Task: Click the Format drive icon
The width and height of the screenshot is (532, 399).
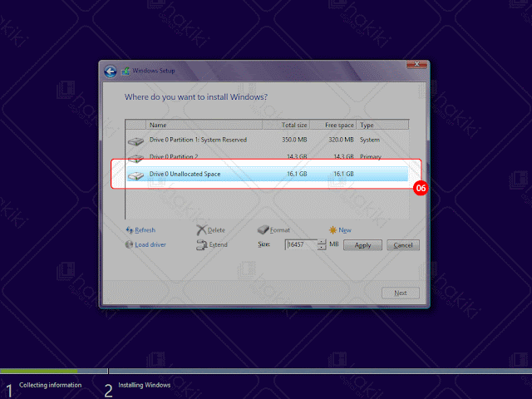Action: (264, 230)
